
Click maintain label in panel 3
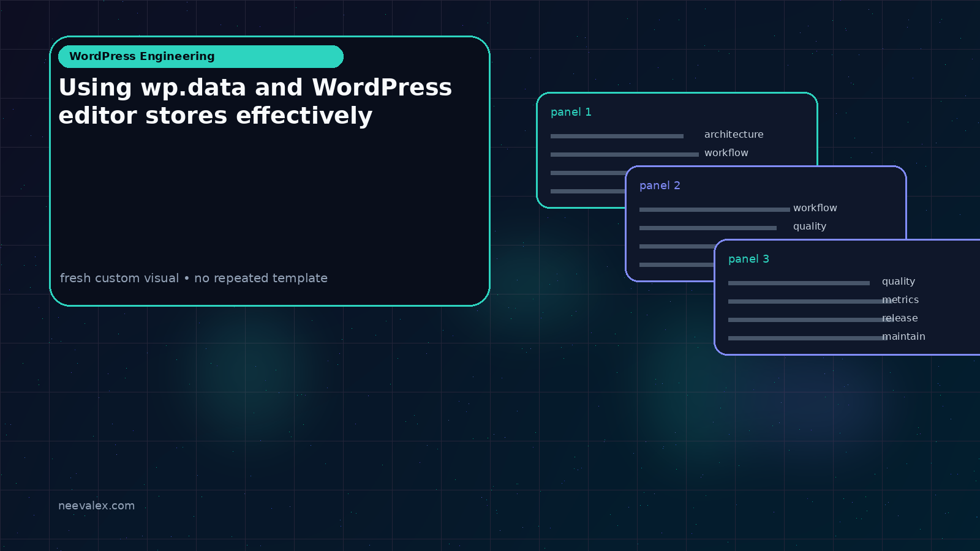point(903,336)
